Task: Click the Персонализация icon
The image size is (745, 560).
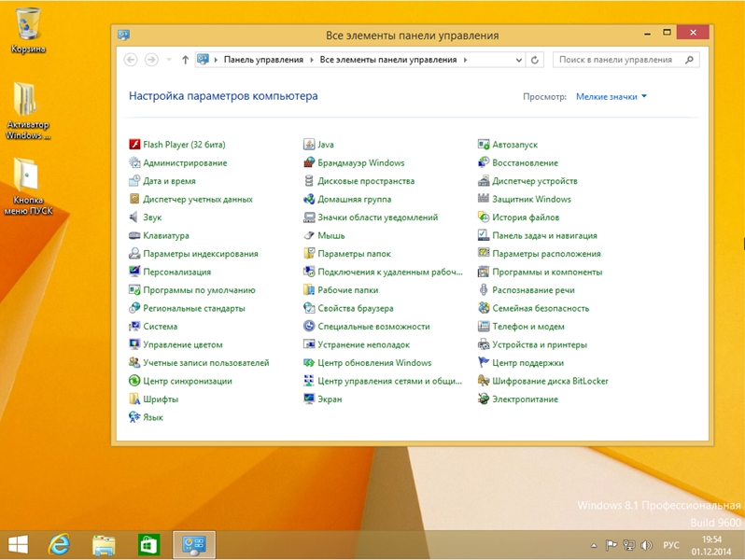Action: 134,272
